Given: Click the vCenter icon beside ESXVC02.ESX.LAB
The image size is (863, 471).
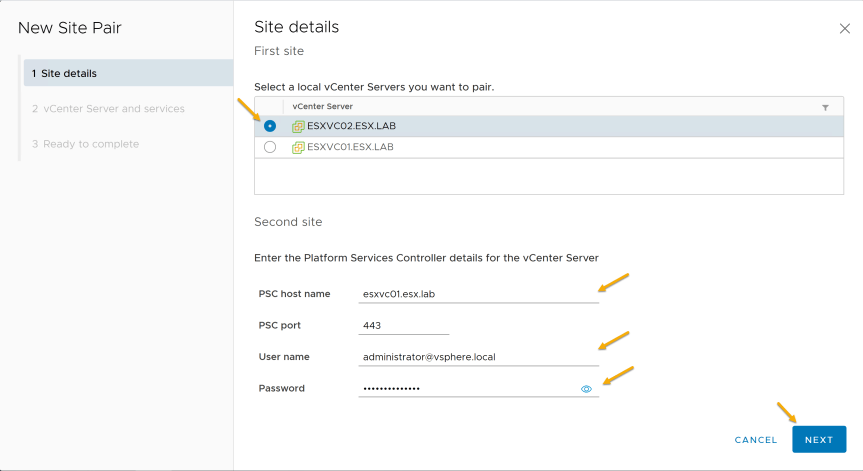Looking at the screenshot, I should (x=298, y=127).
